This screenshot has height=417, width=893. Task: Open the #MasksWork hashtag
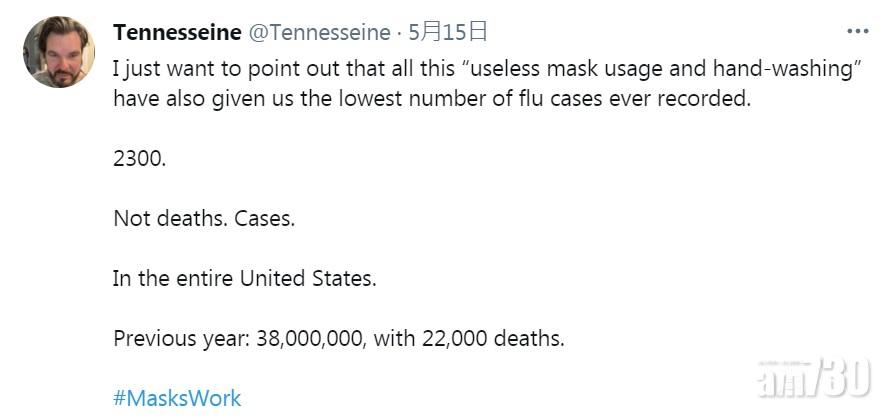click(x=177, y=398)
